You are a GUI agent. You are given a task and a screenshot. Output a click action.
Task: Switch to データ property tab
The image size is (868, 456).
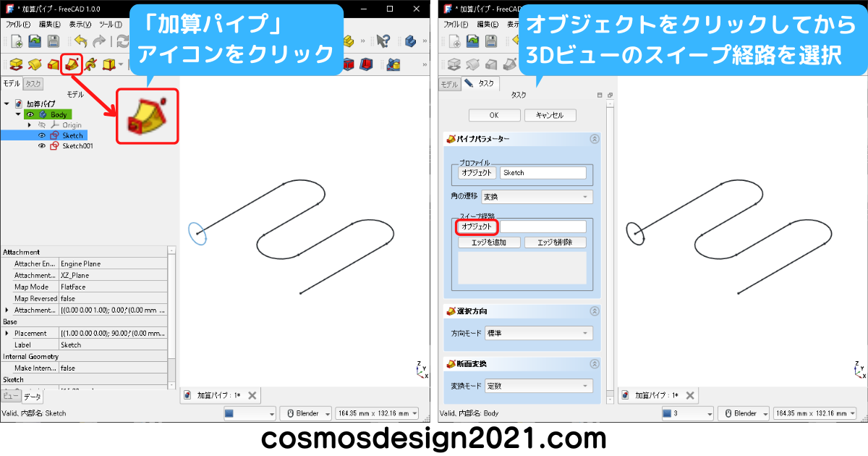[x=32, y=397]
